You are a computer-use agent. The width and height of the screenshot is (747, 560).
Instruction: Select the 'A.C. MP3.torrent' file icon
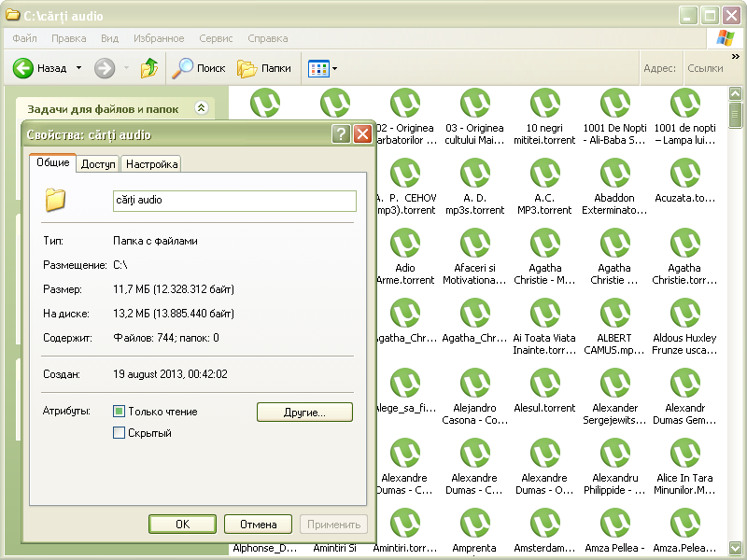tap(545, 173)
